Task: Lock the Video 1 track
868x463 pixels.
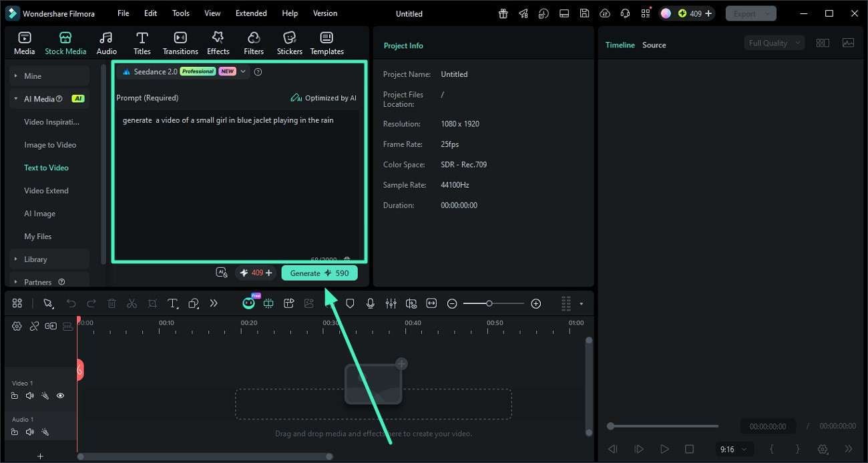Action: 15,396
